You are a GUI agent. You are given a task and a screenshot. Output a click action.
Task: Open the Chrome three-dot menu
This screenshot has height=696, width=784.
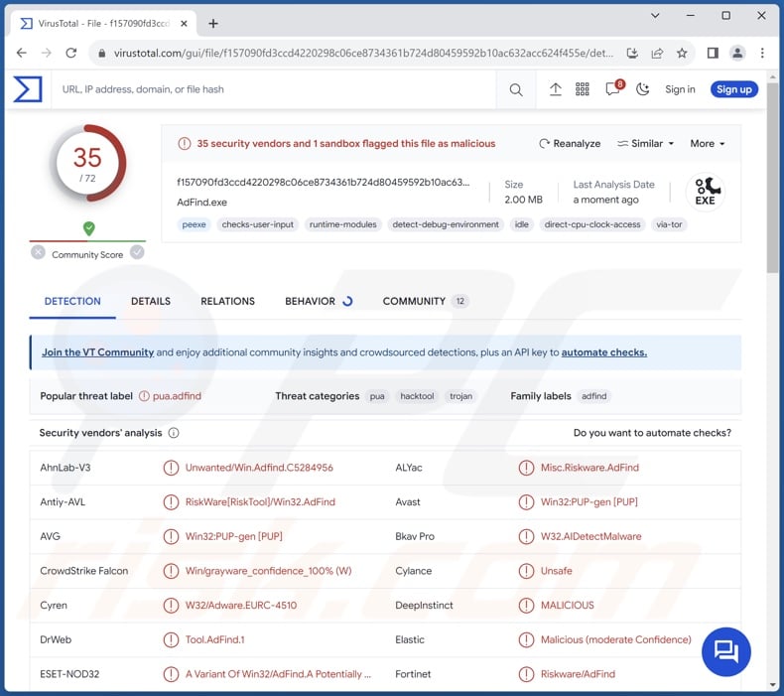762,53
